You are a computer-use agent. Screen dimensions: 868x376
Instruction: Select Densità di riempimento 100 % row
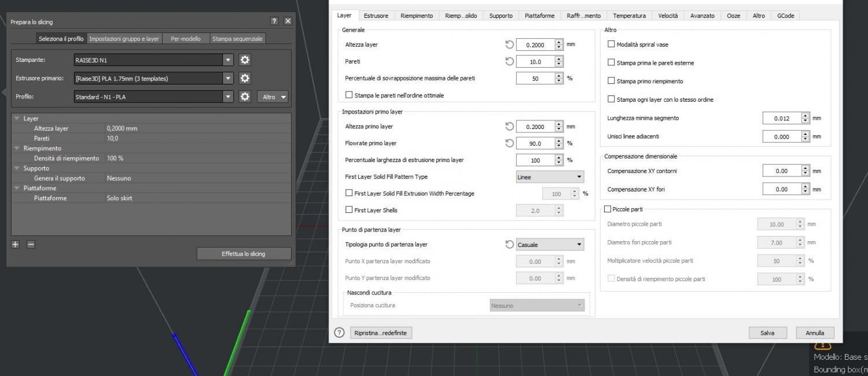(151, 158)
